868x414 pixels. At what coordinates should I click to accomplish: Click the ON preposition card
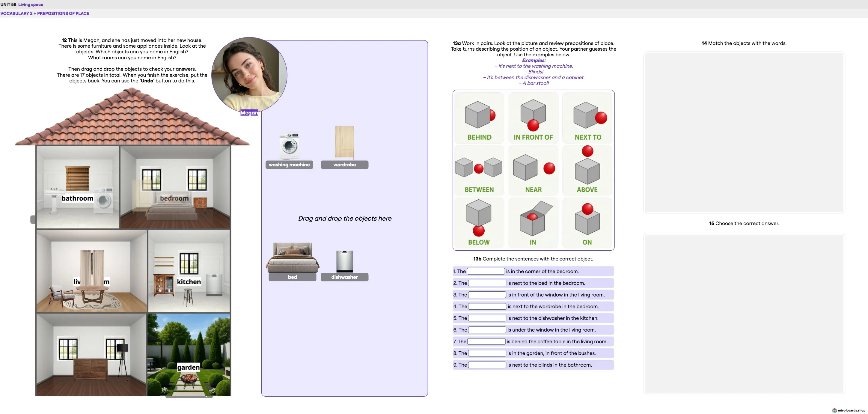point(587,223)
